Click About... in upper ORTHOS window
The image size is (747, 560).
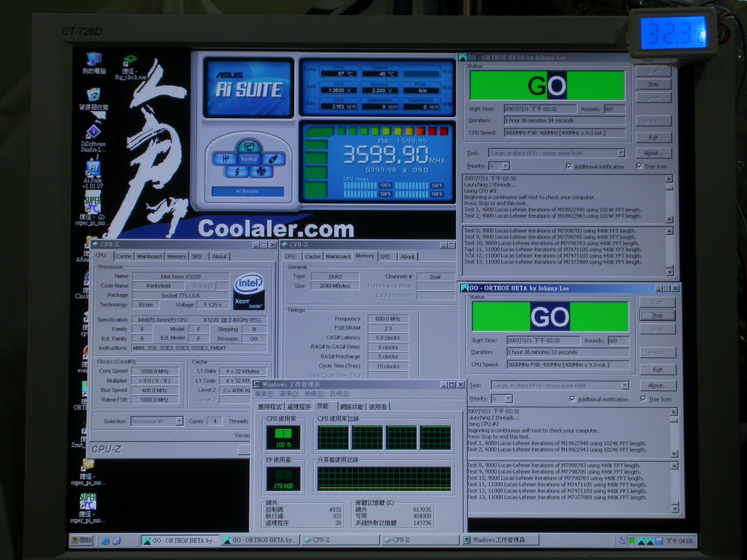click(652, 153)
